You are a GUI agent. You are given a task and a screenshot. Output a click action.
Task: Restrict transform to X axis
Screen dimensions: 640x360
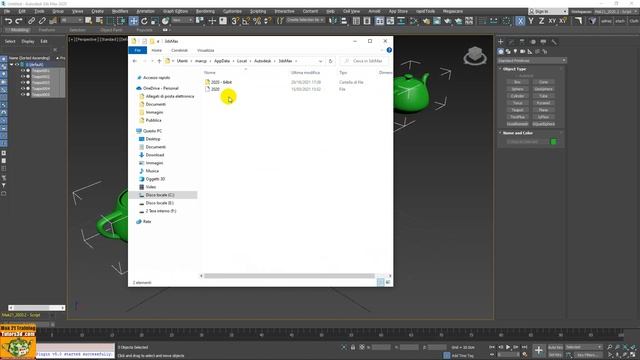pyautogui.click(x=520, y=21)
